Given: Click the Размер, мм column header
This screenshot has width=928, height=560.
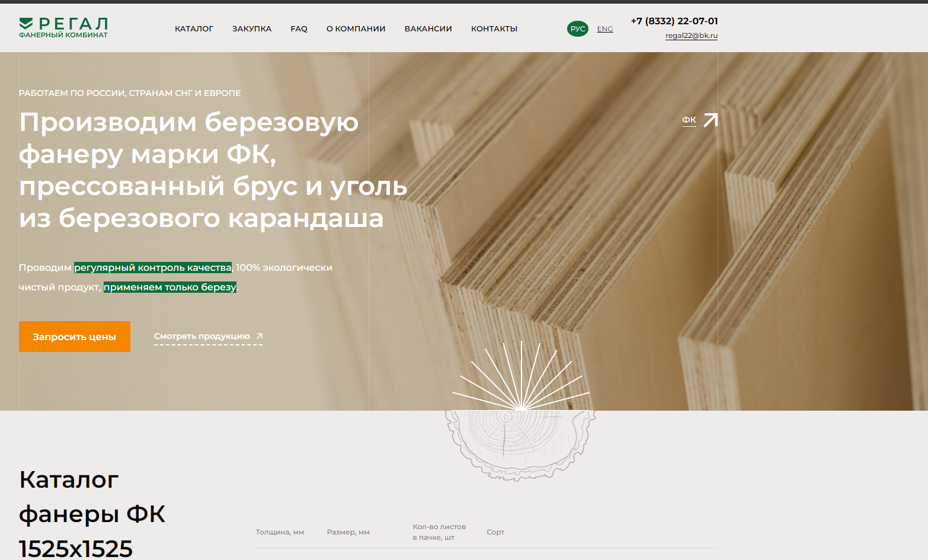Looking at the screenshot, I should 348,532.
